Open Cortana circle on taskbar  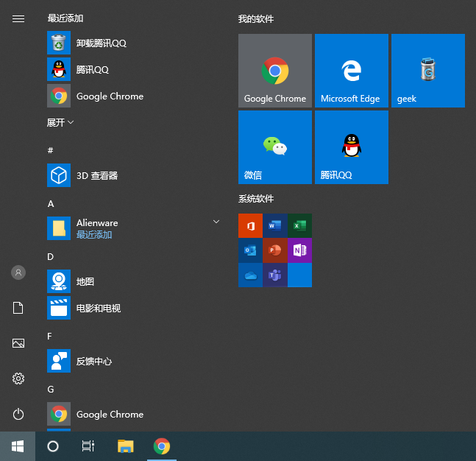pos(53,446)
